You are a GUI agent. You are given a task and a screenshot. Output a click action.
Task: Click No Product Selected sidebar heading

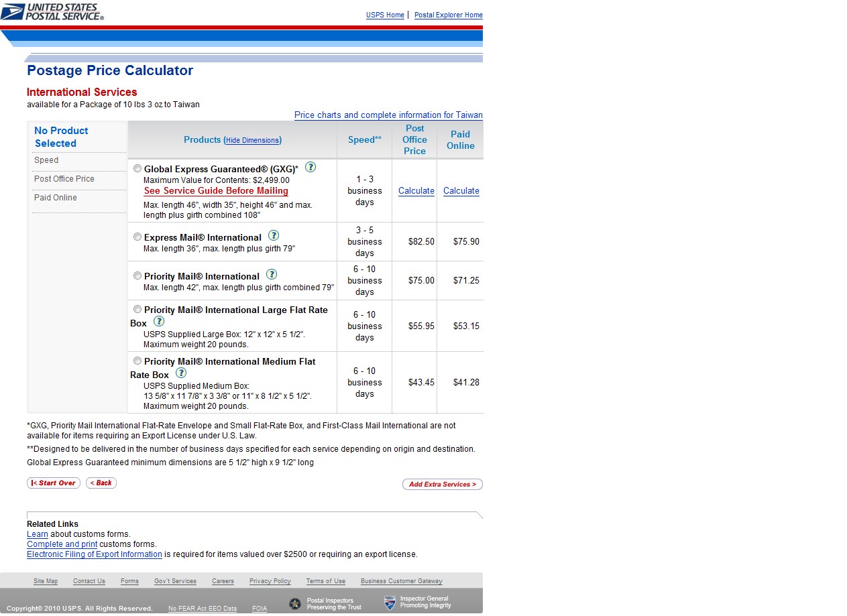click(61, 137)
